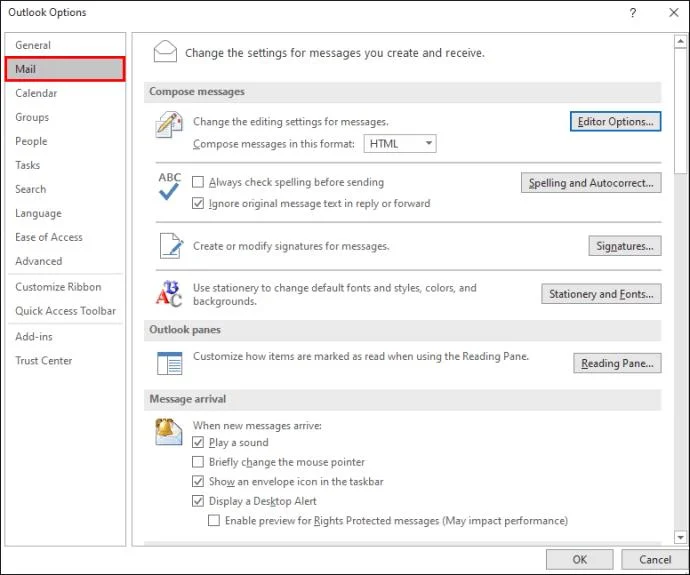Select the Language category
Screen dimensions: 690x575
65,213
